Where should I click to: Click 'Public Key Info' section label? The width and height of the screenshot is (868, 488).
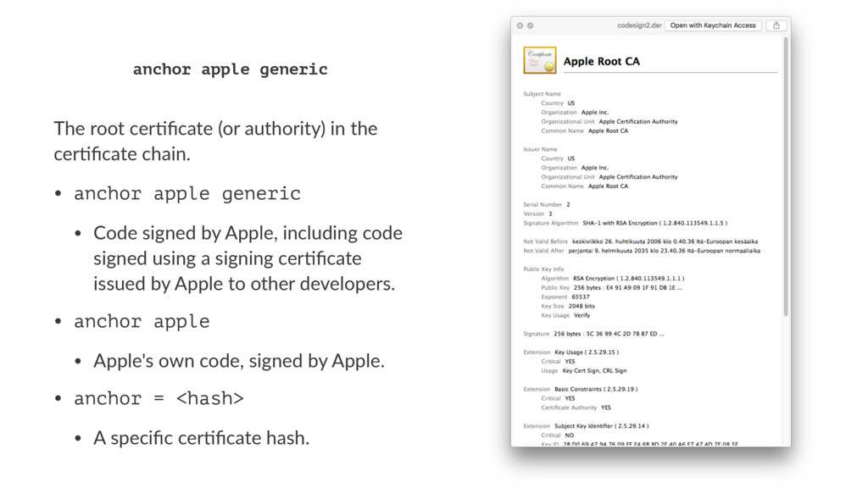click(543, 269)
